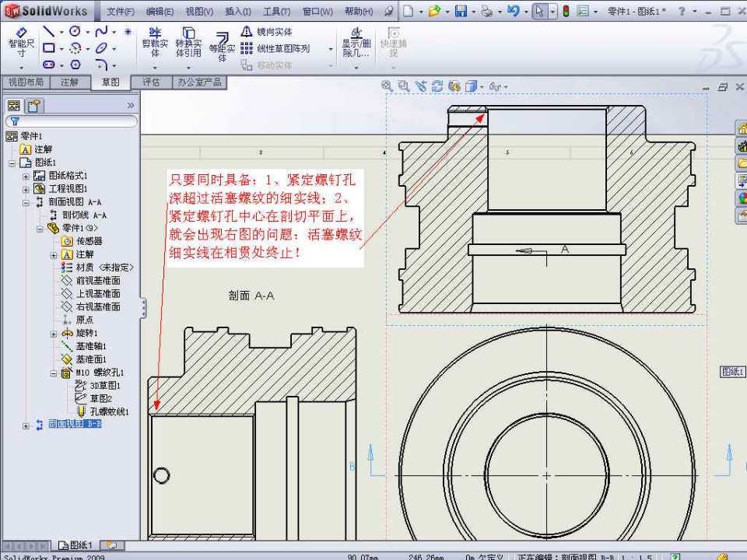Open the Rectangle tool dropdown arrow
The image size is (747, 560).
[61, 48]
